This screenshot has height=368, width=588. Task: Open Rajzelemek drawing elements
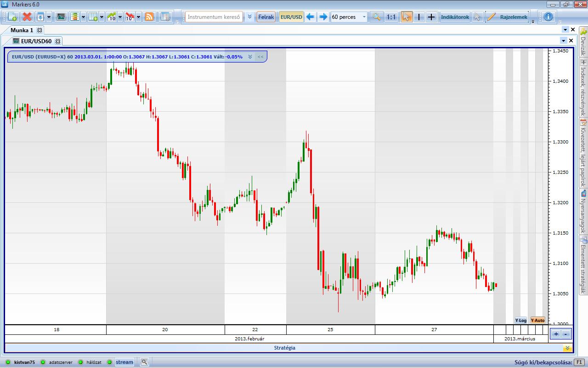[x=514, y=17]
